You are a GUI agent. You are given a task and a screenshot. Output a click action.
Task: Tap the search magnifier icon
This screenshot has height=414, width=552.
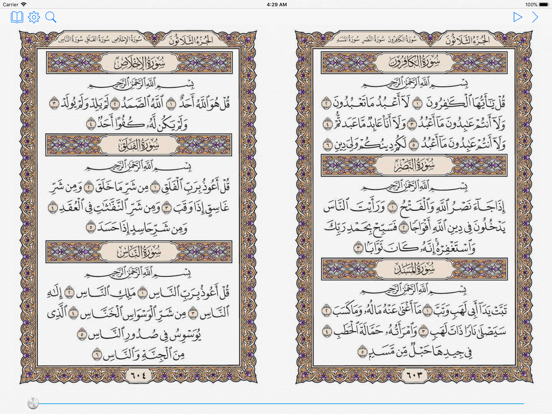point(51,17)
